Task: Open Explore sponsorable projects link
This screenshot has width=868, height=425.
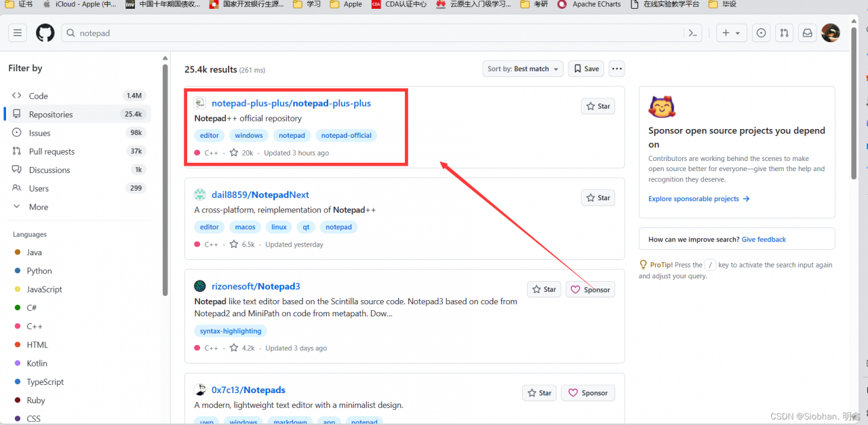Action: point(698,199)
